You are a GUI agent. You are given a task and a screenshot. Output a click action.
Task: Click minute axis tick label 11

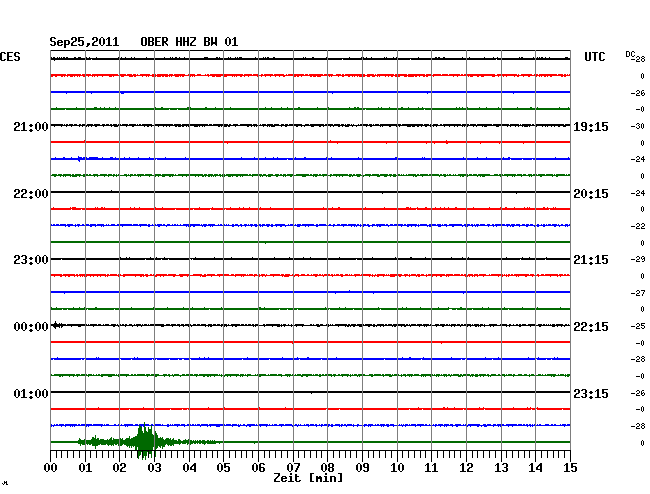tap(431, 468)
